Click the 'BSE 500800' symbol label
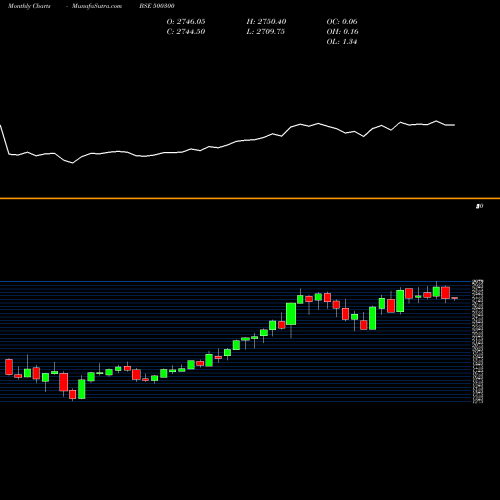The height and width of the screenshot is (500, 500). [157, 6]
